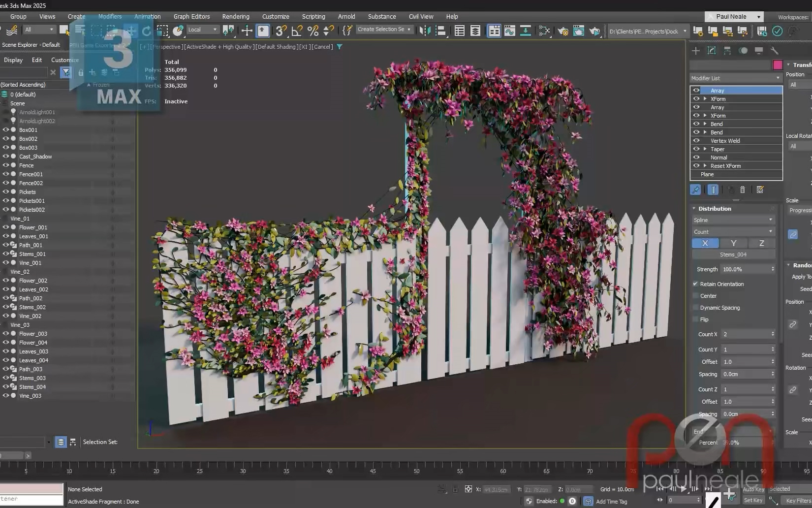Click the viewport filter funnel icon
This screenshot has width=812, height=508.
pyautogui.click(x=340, y=47)
